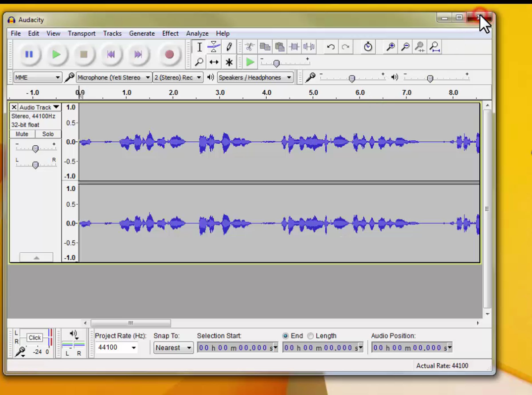The image size is (532, 395).
Task: Choose the Time Shift tool
Action: point(214,62)
